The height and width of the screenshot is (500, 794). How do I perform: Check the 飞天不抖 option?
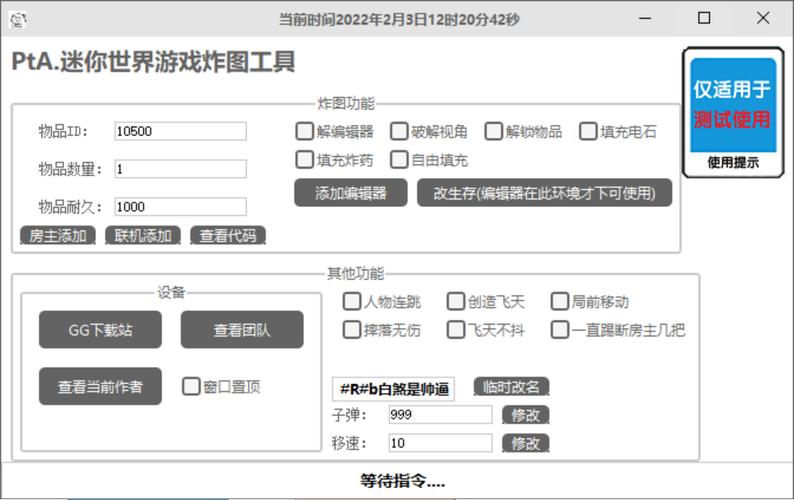pyautogui.click(x=456, y=330)
